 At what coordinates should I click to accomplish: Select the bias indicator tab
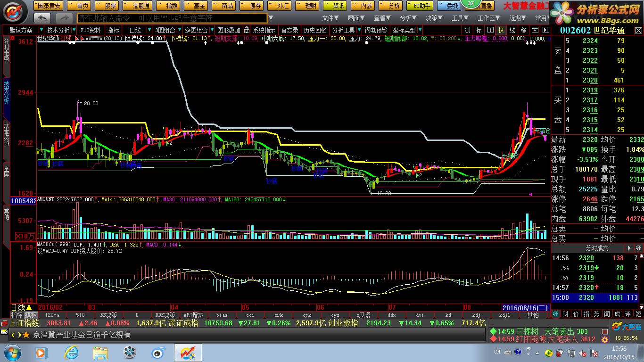[x=222, y=315]
